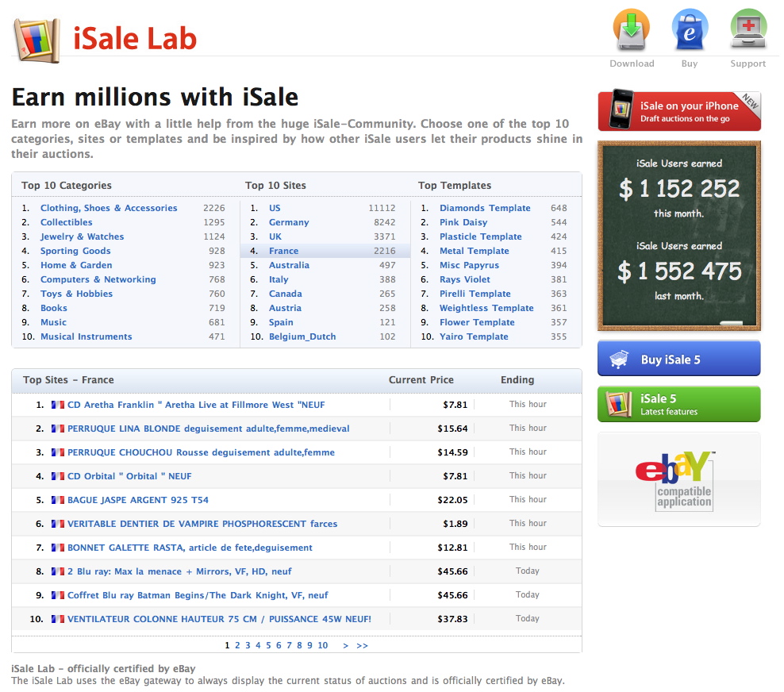Open the Yairo Template link

point(474,336)
